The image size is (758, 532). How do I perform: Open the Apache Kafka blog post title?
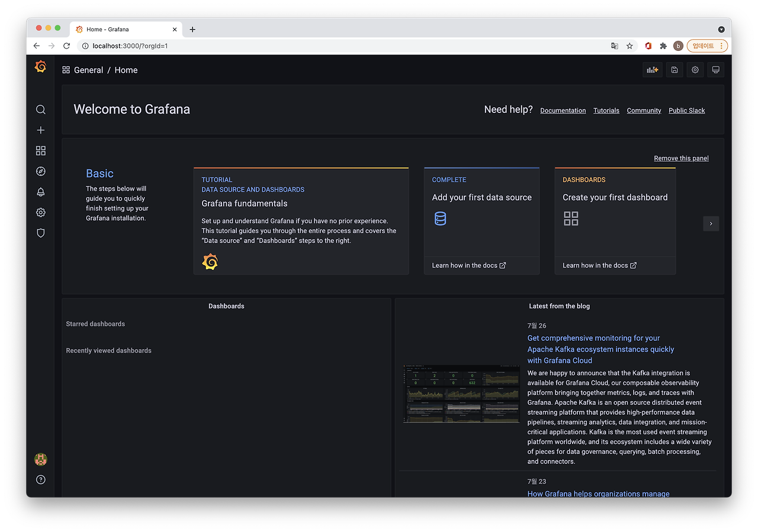point(600,349)
